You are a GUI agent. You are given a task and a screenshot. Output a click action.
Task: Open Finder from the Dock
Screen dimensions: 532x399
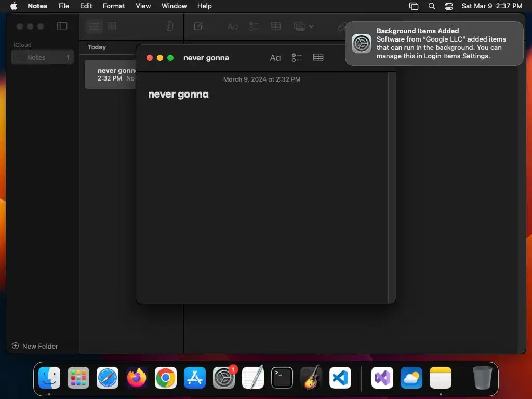[x=49, y=378]
